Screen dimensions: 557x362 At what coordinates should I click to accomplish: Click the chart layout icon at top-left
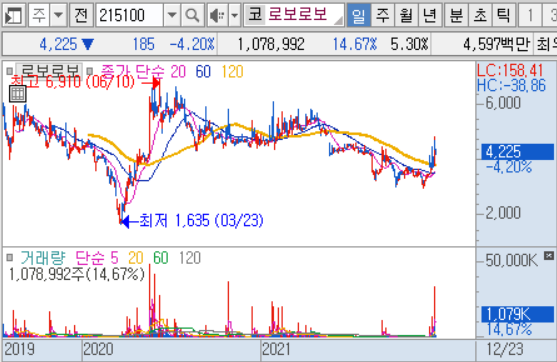(x=13, y=15)
